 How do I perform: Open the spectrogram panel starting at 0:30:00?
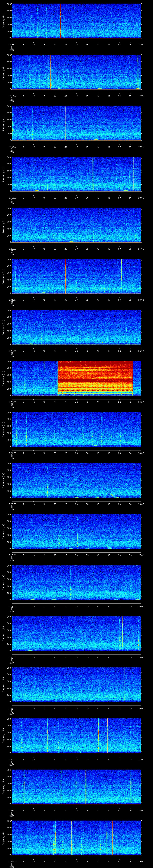tap(76, 736)
